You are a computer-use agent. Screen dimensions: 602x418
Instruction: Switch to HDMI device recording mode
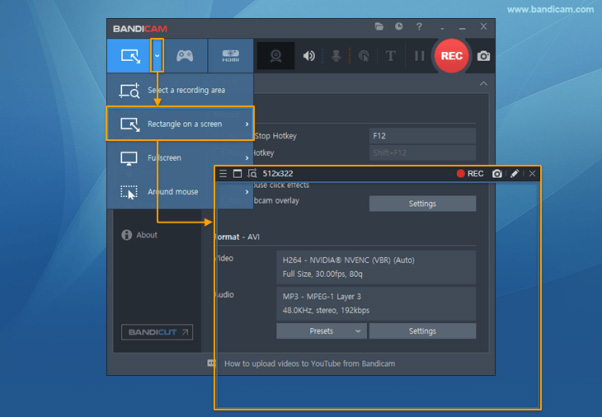[x=230, y=56]
